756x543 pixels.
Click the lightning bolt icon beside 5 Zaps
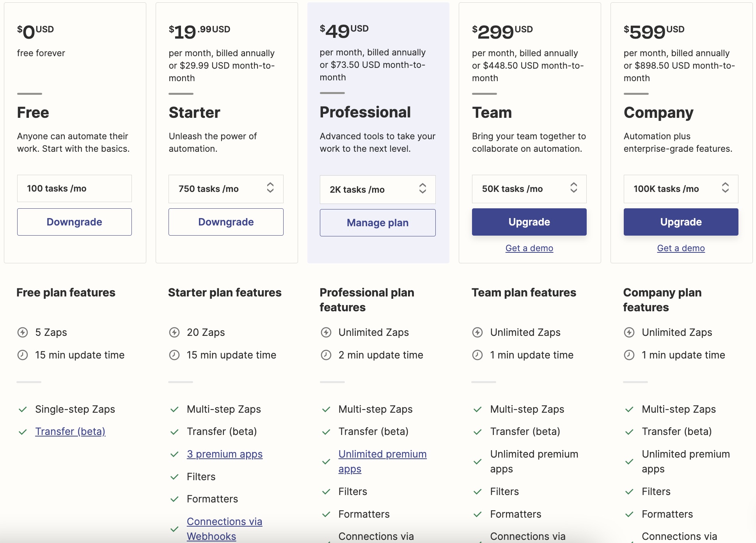click(23, 332)
